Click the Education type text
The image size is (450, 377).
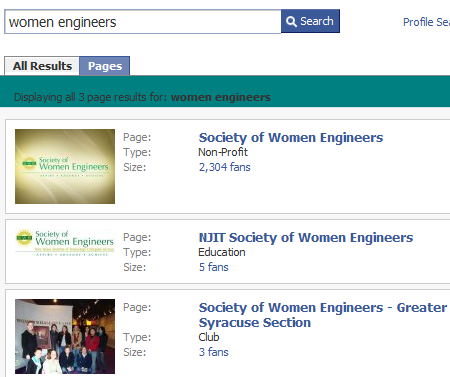[x=222, y=252]
